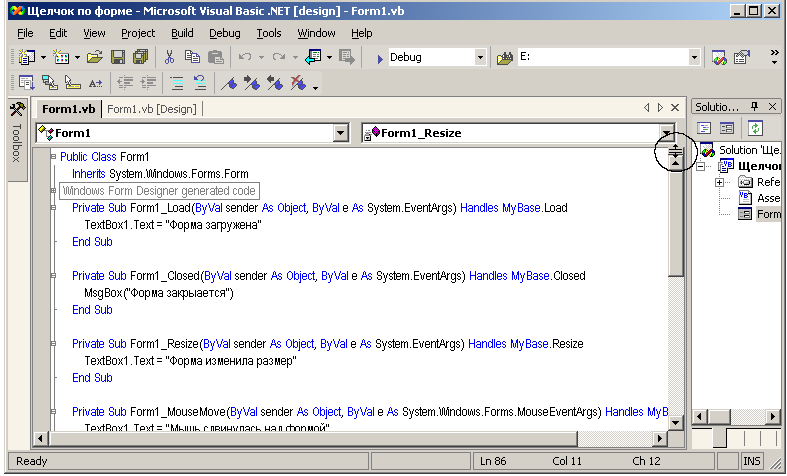This screenshot has width=787, height=476.
Task: Click the Copy icon in toolbar
Action: pyautogui.click(x=191, y=58)
